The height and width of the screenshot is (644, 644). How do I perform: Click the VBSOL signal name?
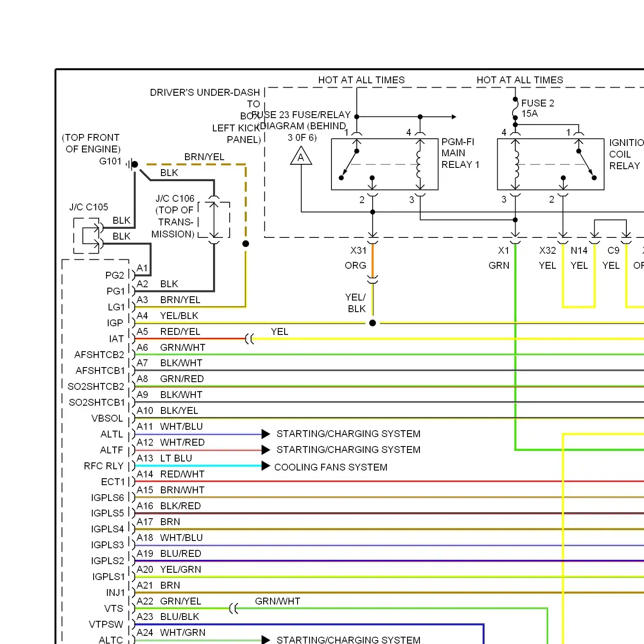[107, 418]
